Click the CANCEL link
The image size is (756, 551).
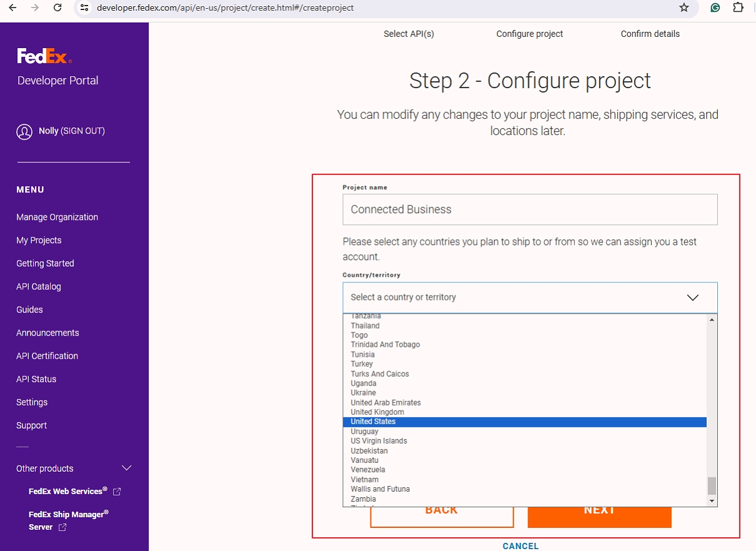click(520, 546)
